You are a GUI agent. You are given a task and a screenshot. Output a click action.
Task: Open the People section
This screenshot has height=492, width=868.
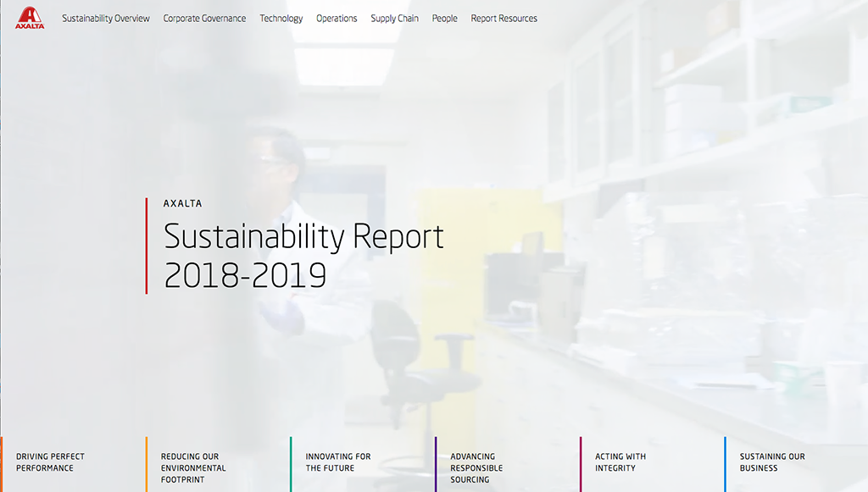pos(444,19)
